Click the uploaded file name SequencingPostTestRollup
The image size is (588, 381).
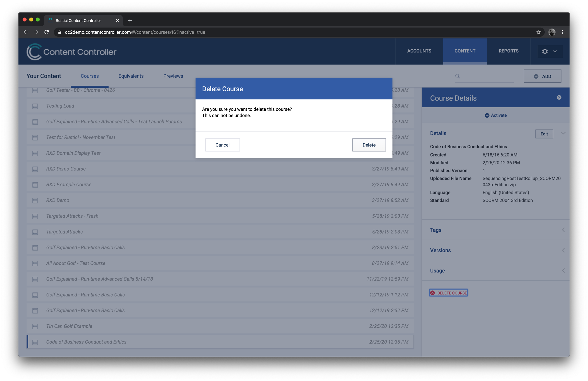coord(521,181)
